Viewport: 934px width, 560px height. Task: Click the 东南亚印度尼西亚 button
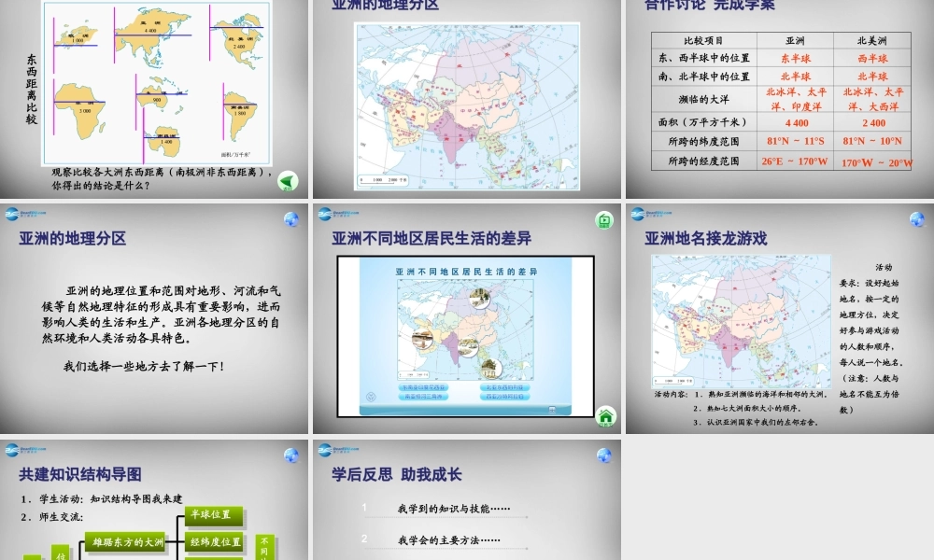(x=423, y=387)
